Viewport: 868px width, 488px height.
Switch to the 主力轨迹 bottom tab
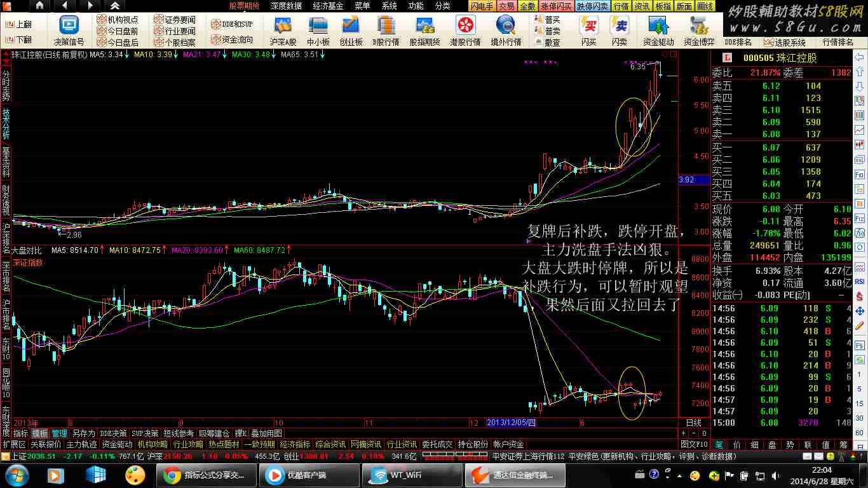pos(81,444)
